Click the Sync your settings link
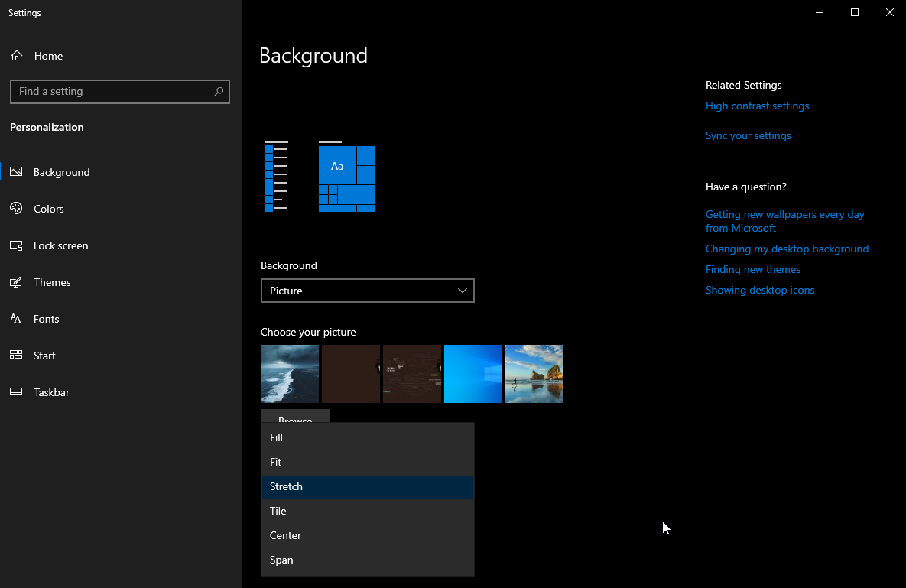 point(748,135)
